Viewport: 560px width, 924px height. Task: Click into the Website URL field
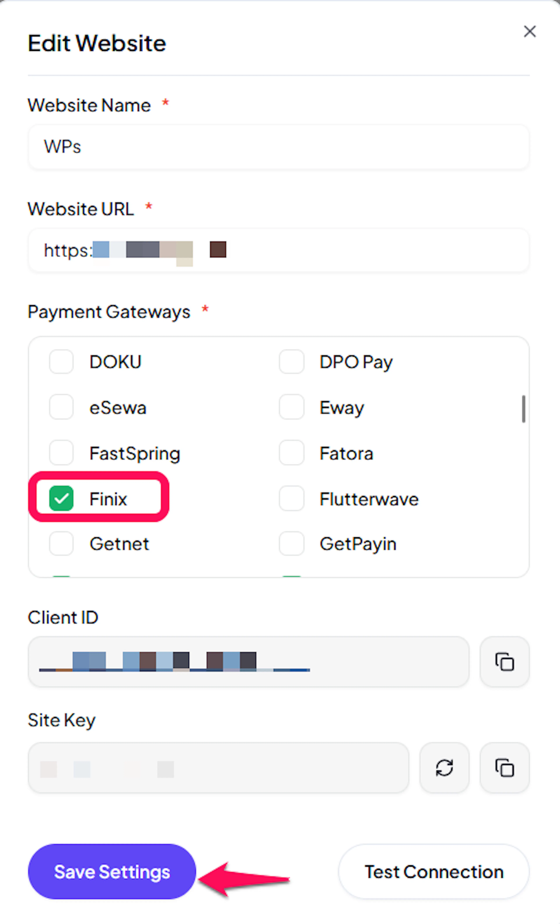point(279,250)
